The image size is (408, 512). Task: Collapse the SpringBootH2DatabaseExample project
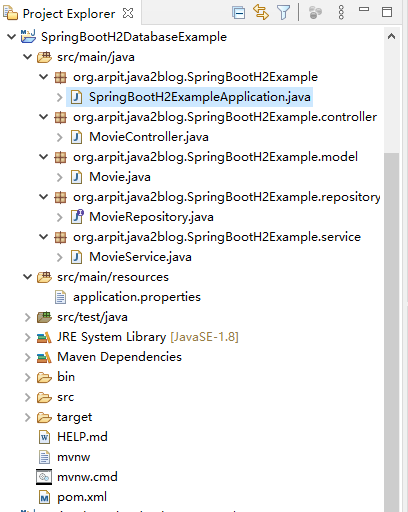point(12,37)
